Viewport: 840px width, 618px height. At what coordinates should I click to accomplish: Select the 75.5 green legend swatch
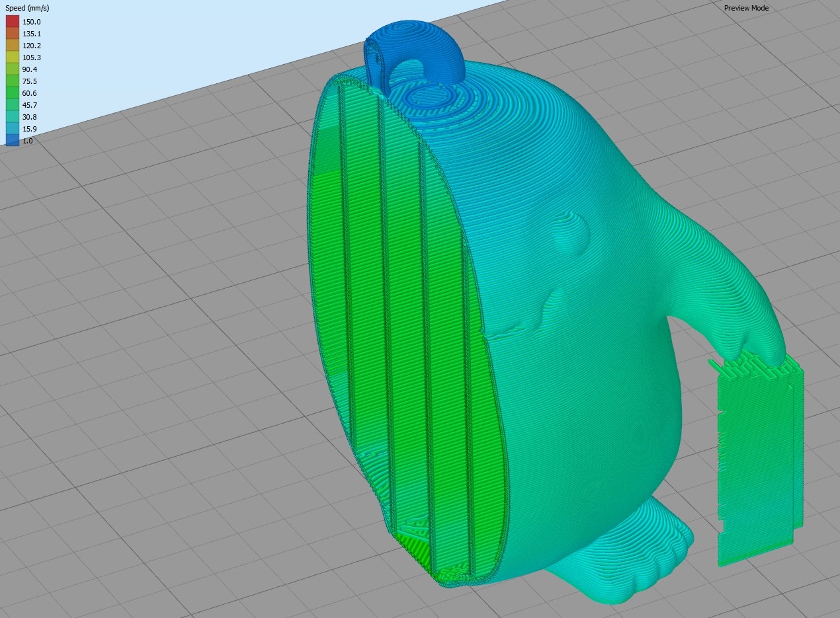click(x=13, y=81)
